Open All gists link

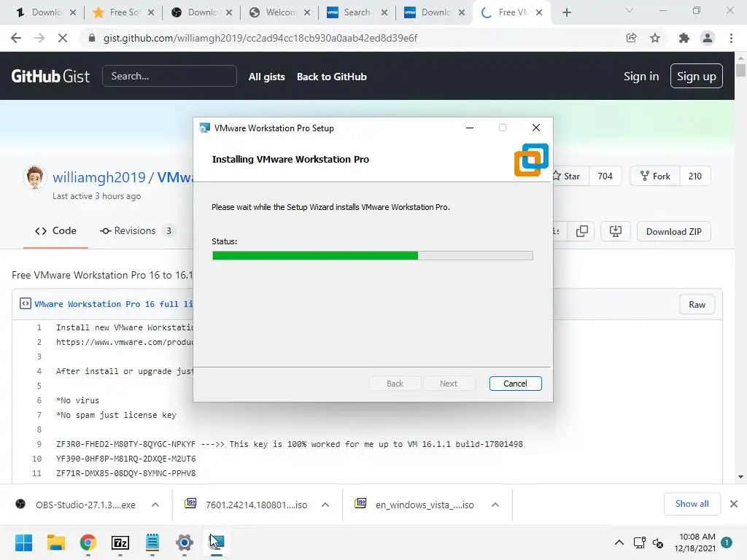[x=267, y=77]
